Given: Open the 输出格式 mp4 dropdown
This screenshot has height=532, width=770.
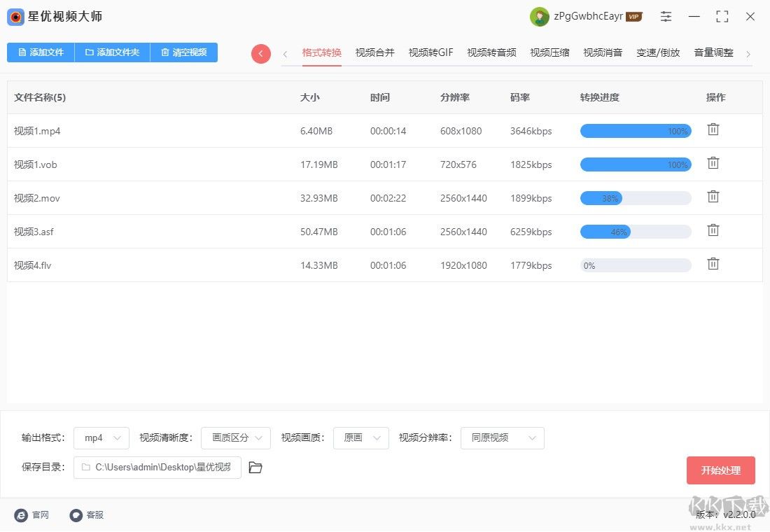Looking at the screenshot, I should coord(101,437).
